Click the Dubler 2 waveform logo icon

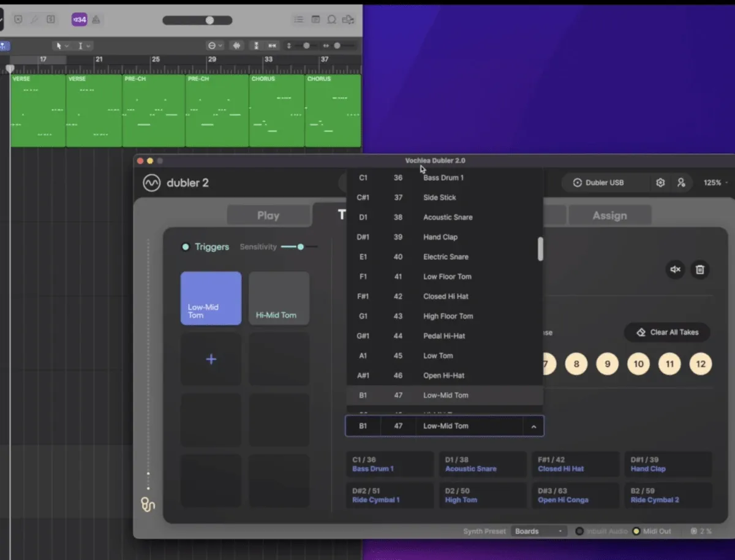pos(151,183)
